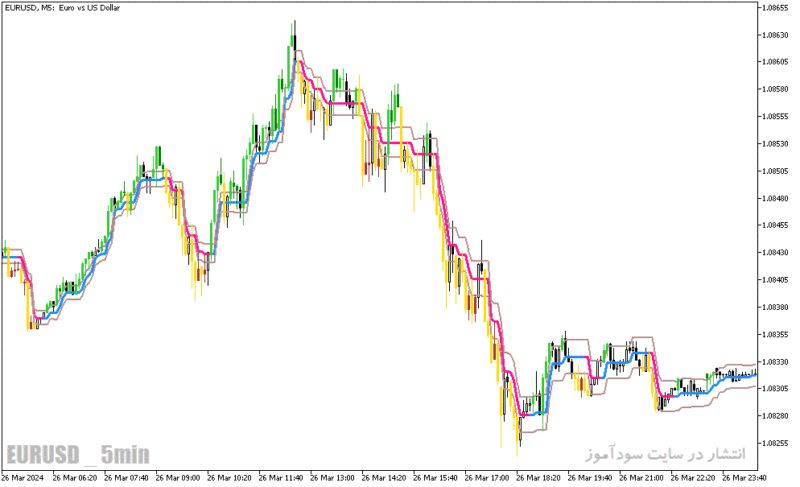Click the 26 Mar 11:40 time label
This screenshot has height=487, width=800.
(x=281, y=478)
